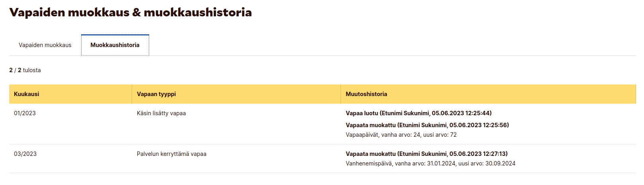This screenshot has width=644, height=185.
Task: Select the 03/2023 month cell
Action: (25, 154)
